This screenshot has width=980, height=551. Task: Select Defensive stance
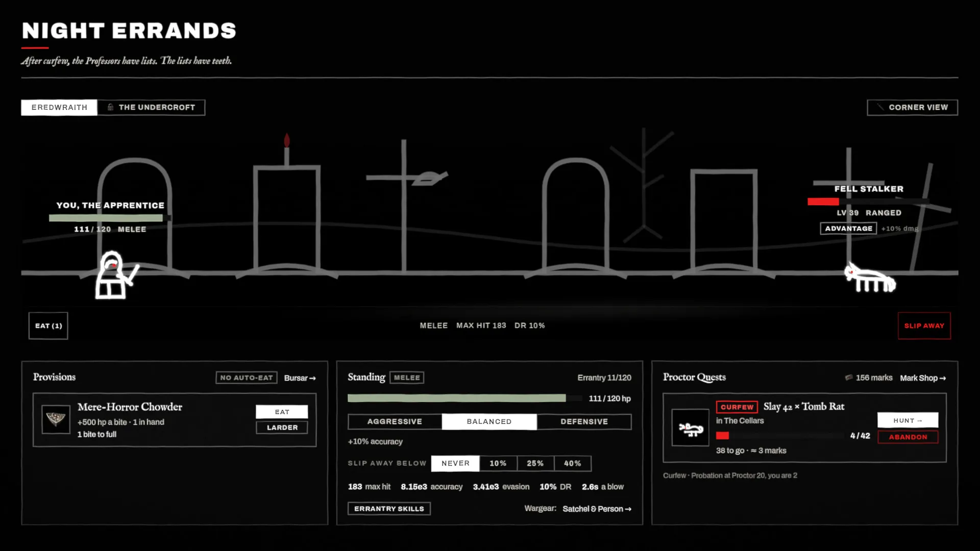pyautogui.click(x=584, y=421)
